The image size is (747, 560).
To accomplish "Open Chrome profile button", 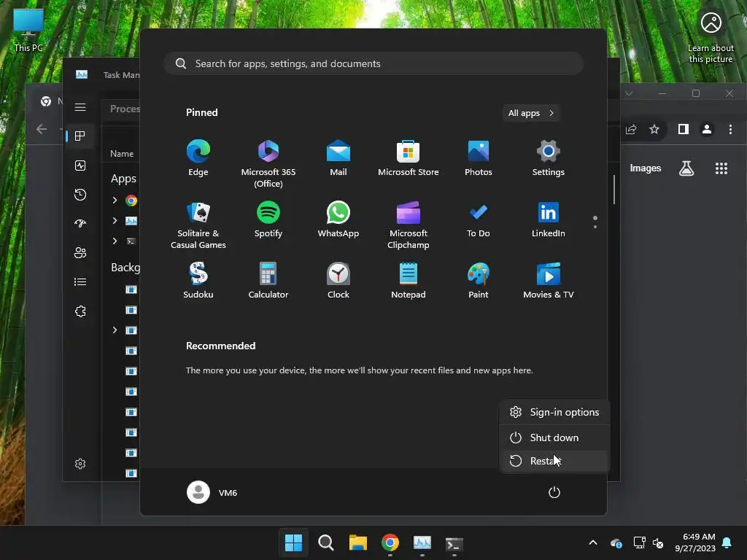I will [x=707, y=129].
